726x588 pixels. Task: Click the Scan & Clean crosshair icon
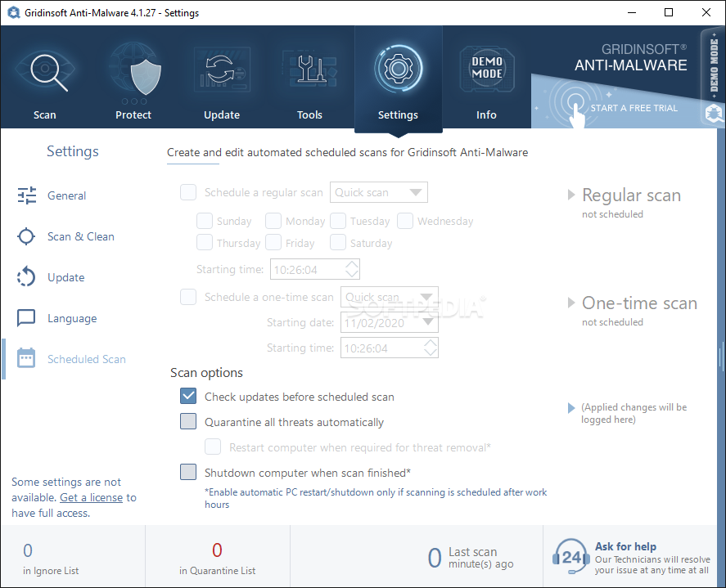tap(26, 236)
